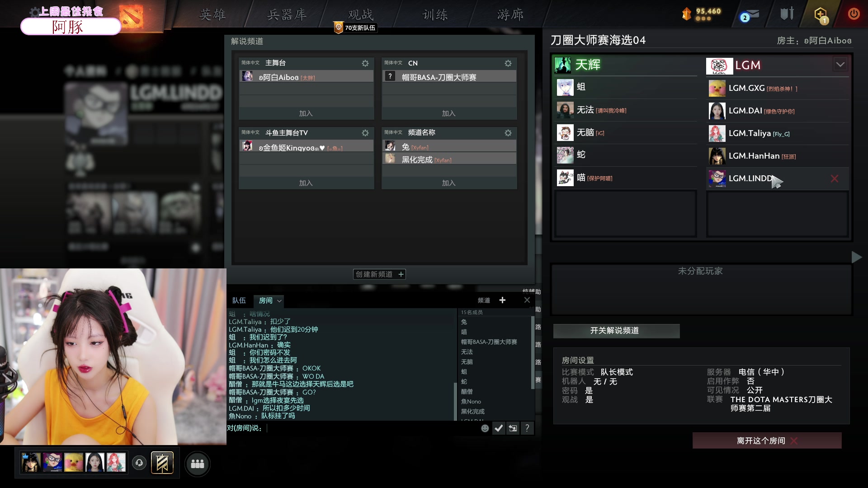Open the emoticon smiley picker in chat
868x488 pixels.
click(485, 428)
